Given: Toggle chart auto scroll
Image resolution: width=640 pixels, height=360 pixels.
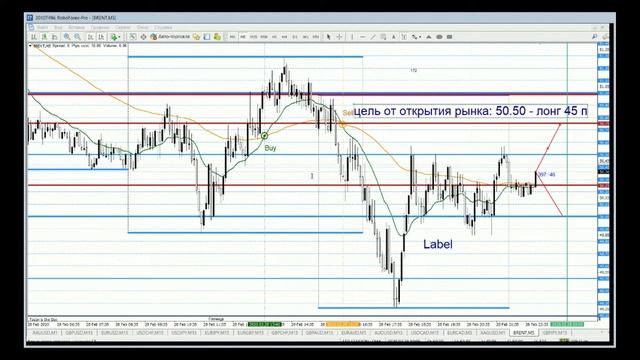Looking at the screenshot, I should pos(91,37).
